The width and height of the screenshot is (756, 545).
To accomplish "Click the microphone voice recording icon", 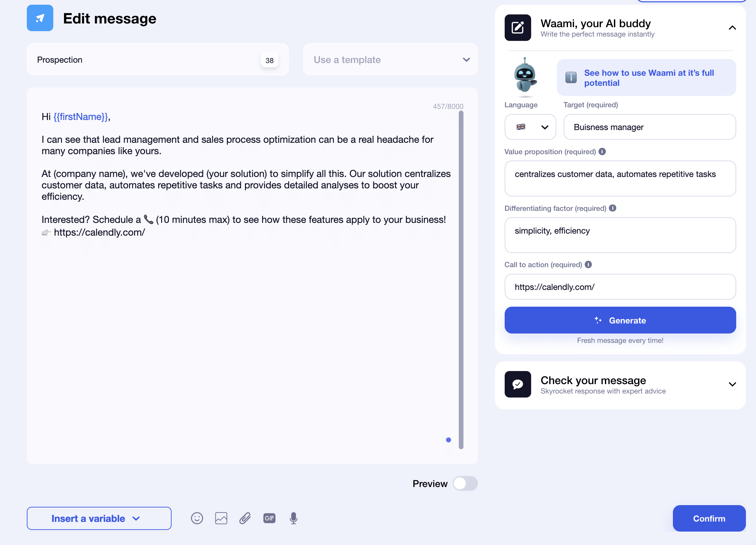I will point(294,519).
